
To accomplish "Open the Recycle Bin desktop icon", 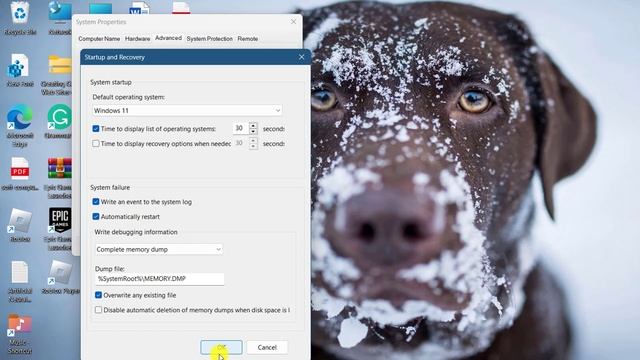I will 20,17.
